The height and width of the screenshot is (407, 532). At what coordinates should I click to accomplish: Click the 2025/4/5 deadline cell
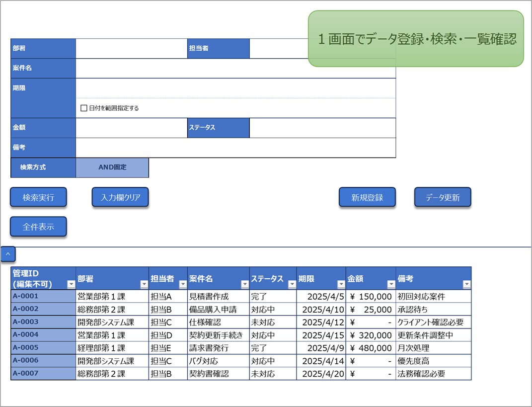point(321,296)
